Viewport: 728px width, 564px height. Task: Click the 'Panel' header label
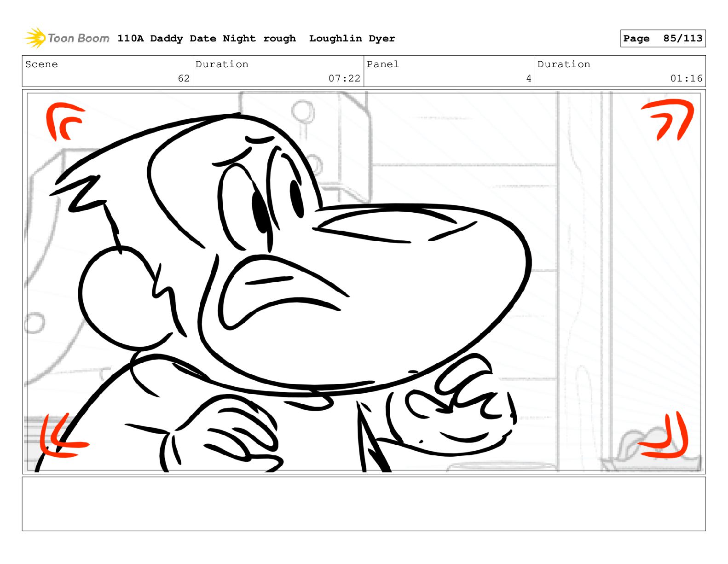(383, 64)
